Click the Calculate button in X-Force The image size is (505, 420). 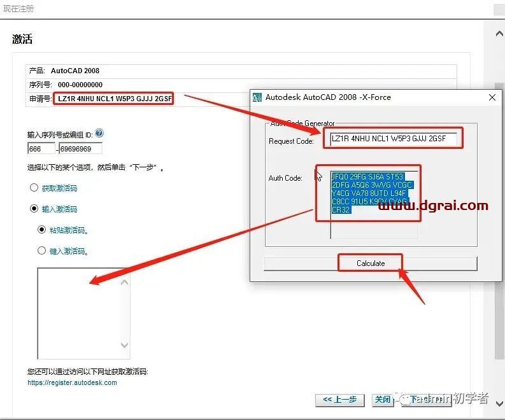pos(371,263)
